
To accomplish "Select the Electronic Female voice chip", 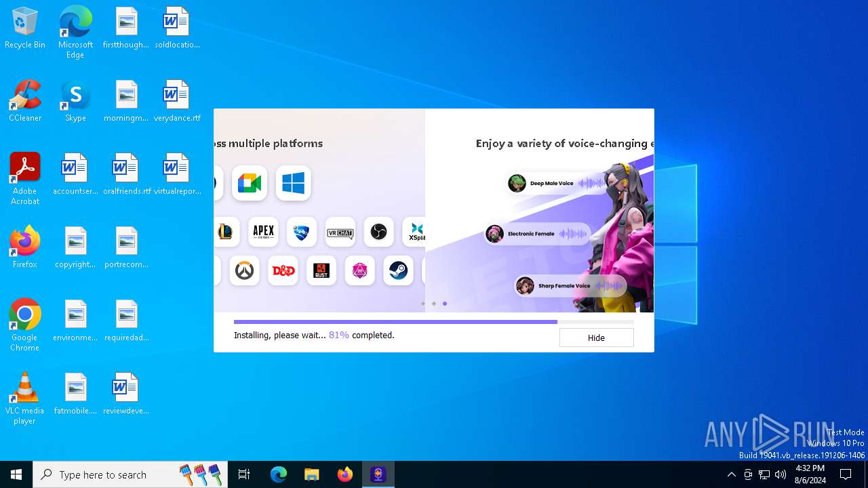I will tap(537, 234).
